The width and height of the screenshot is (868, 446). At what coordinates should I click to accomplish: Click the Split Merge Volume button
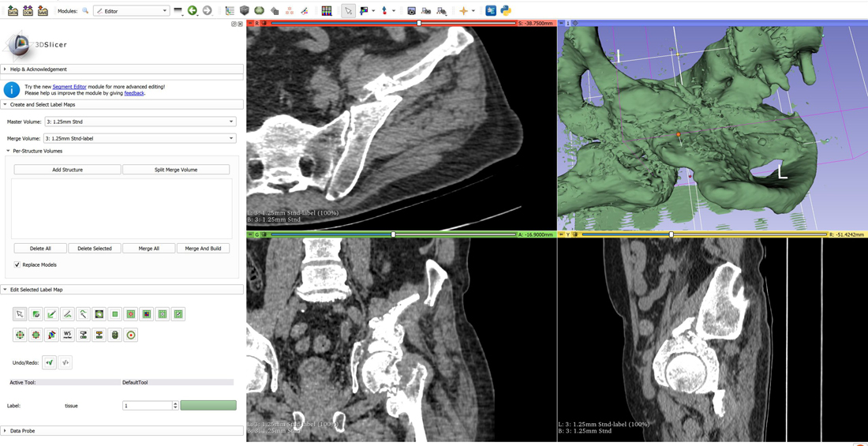click(176, 170)
